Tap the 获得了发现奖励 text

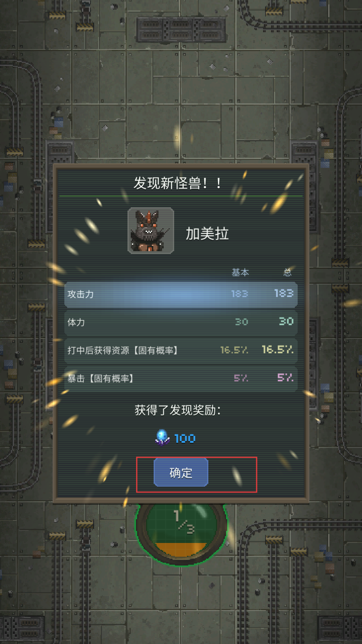[x=177, y=410]
